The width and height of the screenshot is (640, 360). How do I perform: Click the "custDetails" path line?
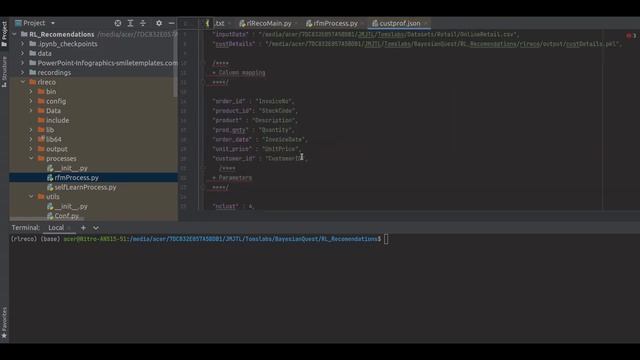coord(416,44)
